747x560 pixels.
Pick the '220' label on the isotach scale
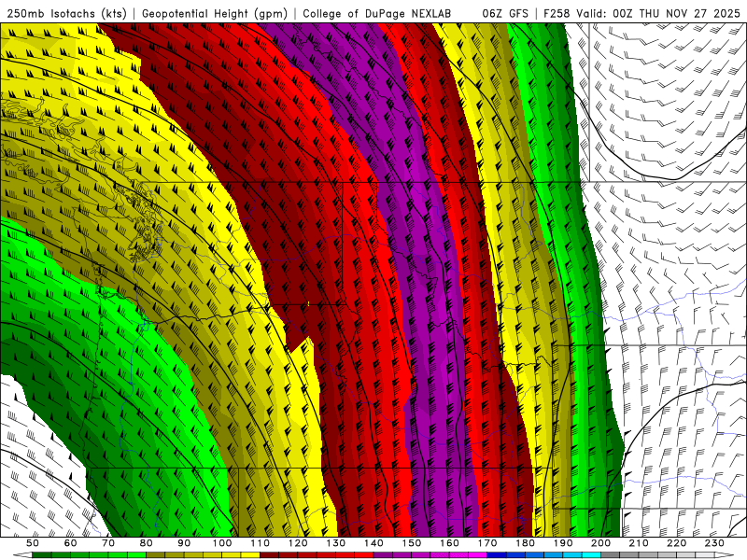click(x=676, y=543)
